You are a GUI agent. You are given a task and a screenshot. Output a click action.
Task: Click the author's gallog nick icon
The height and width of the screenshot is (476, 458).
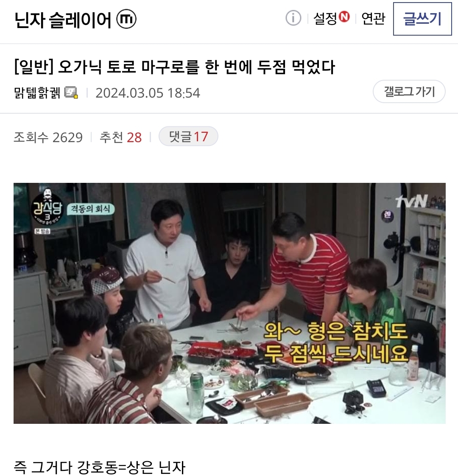[71, 92]
